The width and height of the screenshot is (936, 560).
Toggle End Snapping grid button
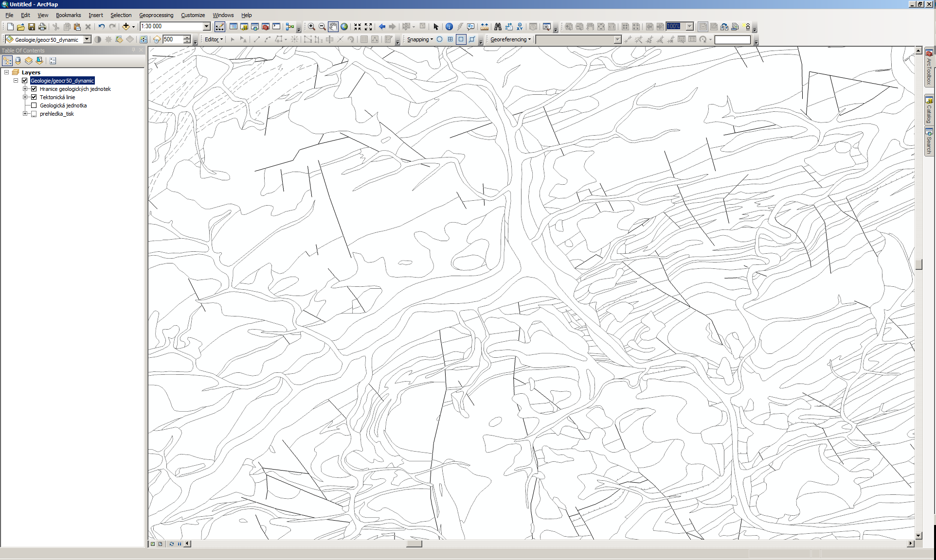pos(450,39)
